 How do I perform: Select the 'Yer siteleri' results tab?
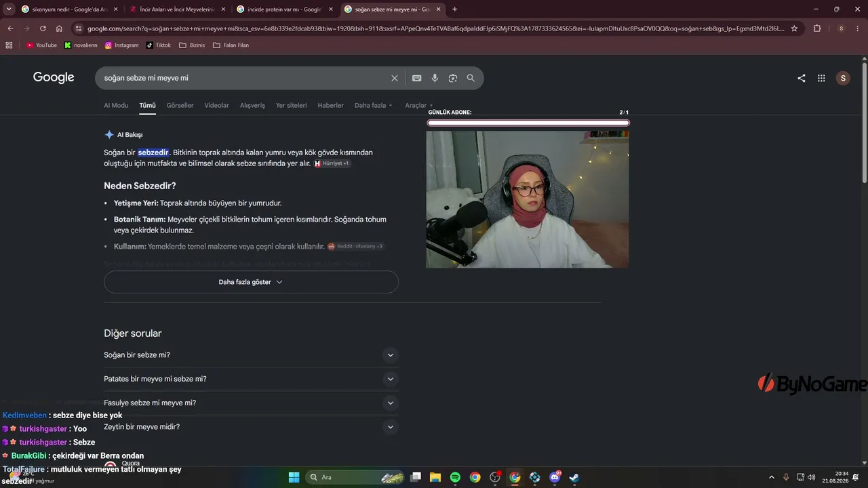[x=292, y=106]
